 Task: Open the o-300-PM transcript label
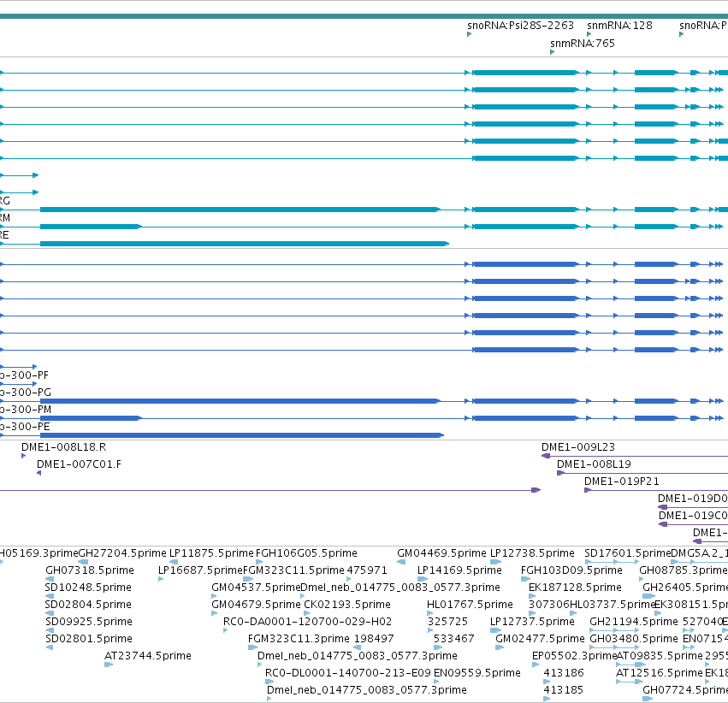26,410
